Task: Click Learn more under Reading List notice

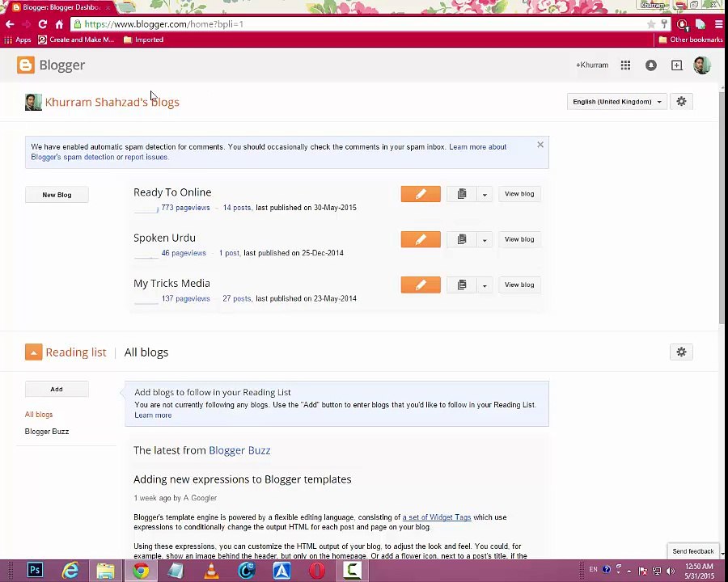Action: click(153, 415)
